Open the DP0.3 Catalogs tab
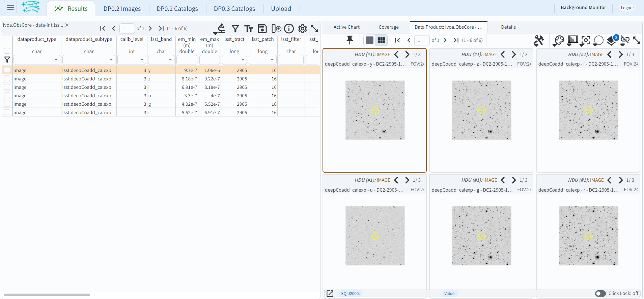Viewport: 644px width, 299px height. click(234, 8)
